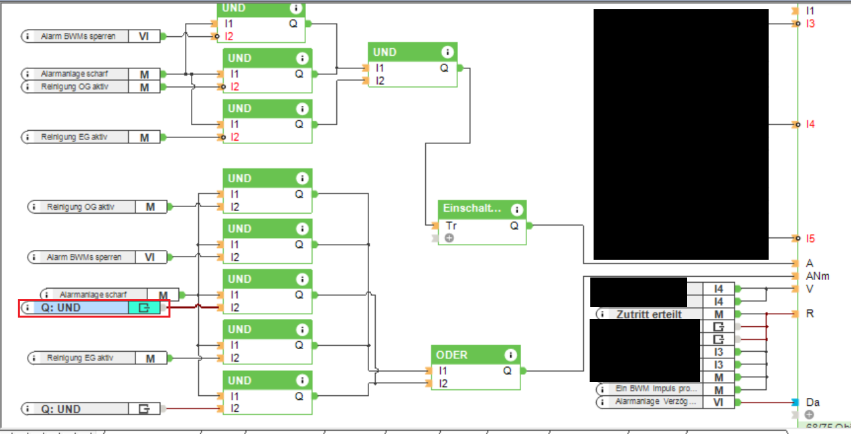The image size is (868, 434).
Task: Click I2 input of the bottommost UND block
Action: point(234,408)
